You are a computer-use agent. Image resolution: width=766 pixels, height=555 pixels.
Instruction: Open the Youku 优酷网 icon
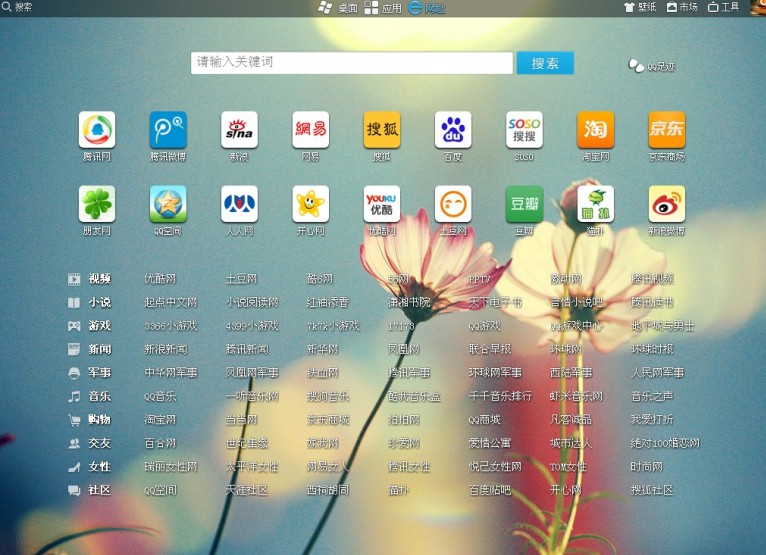click(382, 204)
